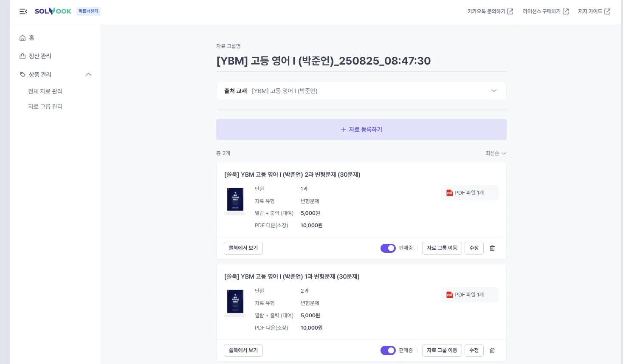Click 수정 for 1과 변형문제 item

474,350
